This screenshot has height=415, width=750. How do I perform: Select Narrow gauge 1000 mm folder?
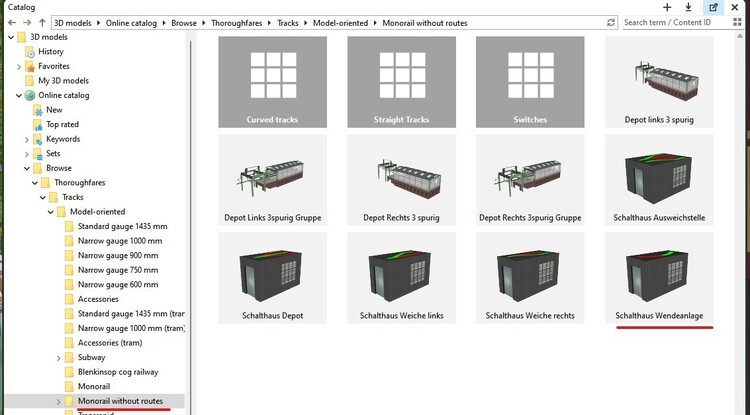click(x=120, y=241)
